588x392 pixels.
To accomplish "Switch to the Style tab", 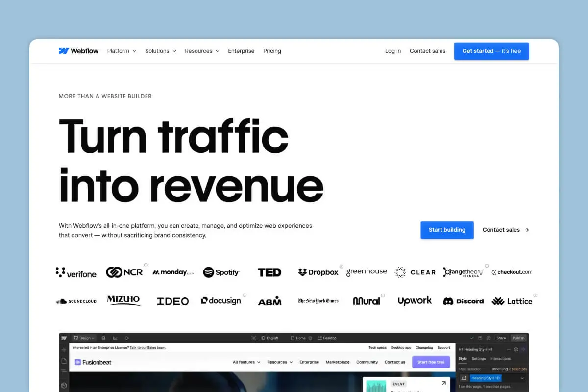I will [x=463, y=359].
